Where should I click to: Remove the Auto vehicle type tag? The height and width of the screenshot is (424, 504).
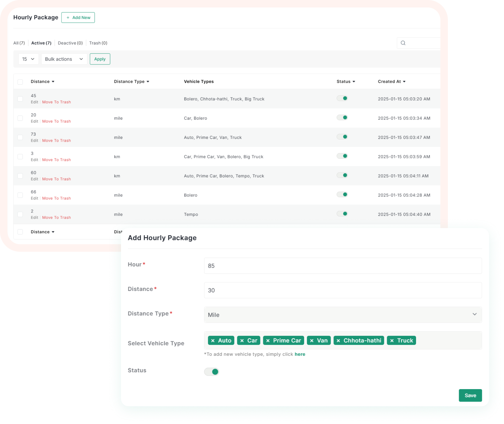tap(213, 341)
